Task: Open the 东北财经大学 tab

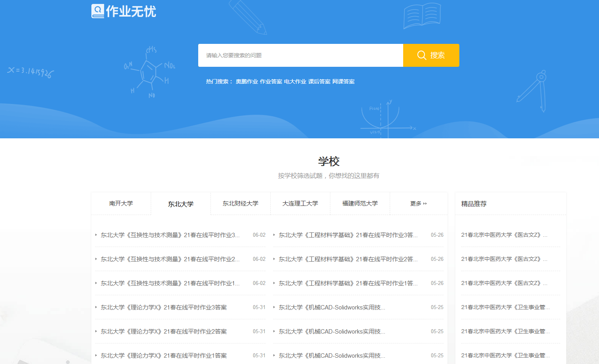Action: coord(241,204)
